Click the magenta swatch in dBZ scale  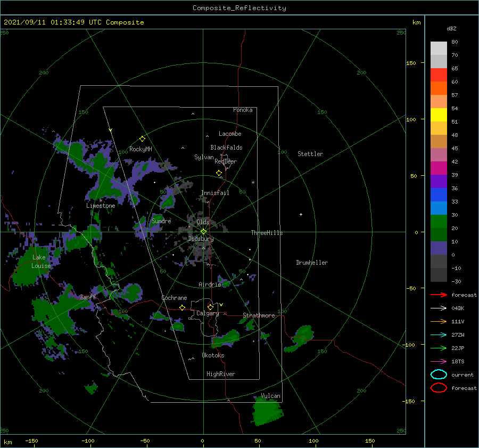[x=439, y=168]
